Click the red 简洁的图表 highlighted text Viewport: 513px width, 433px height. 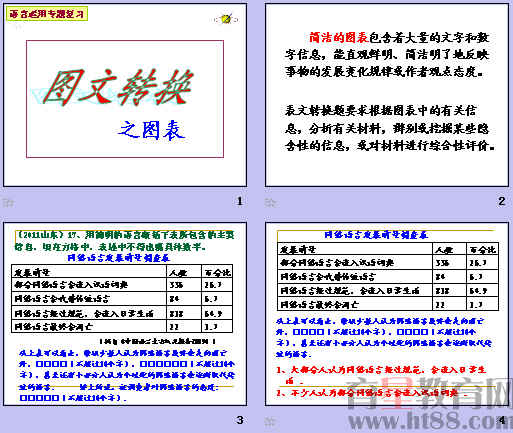[x=339, y=38]
